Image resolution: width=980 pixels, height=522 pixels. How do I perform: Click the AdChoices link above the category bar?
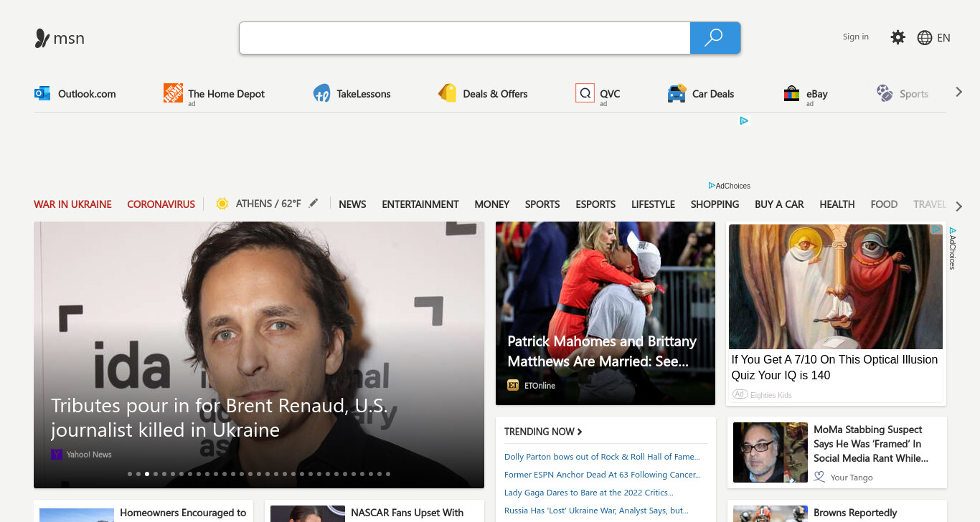tap(729, 186)
